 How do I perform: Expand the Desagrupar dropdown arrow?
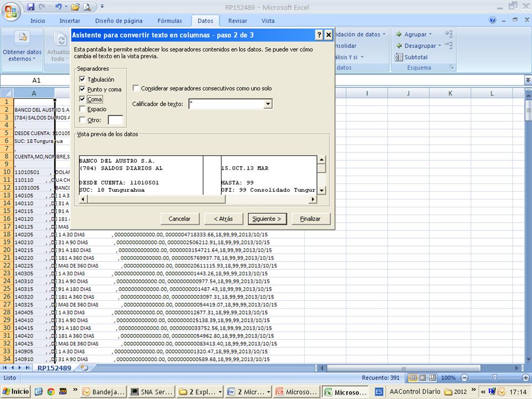pyautogui.click(x=439, y=45)
